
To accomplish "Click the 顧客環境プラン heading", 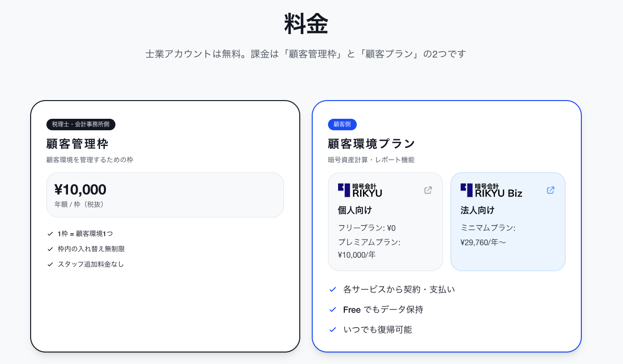I will (372, 144).
